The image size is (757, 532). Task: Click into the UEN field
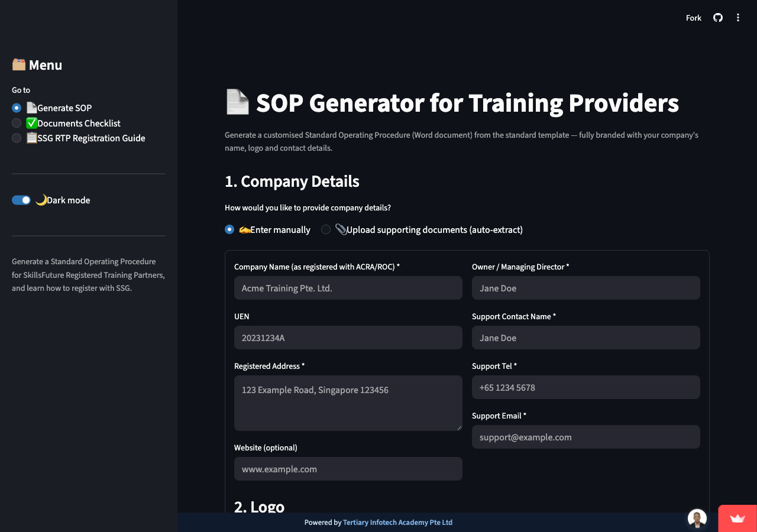pos(348,338)
